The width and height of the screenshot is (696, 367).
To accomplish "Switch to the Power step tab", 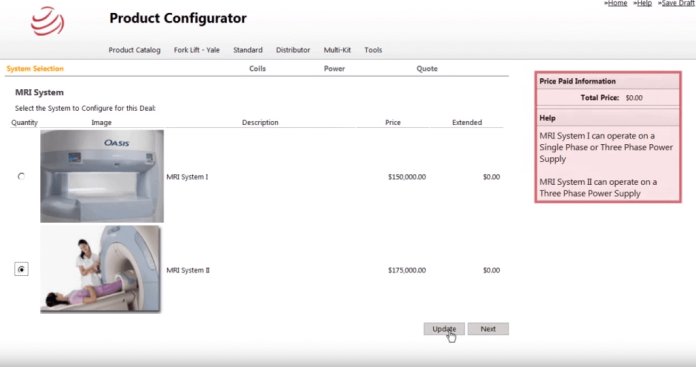I will 334,69.
